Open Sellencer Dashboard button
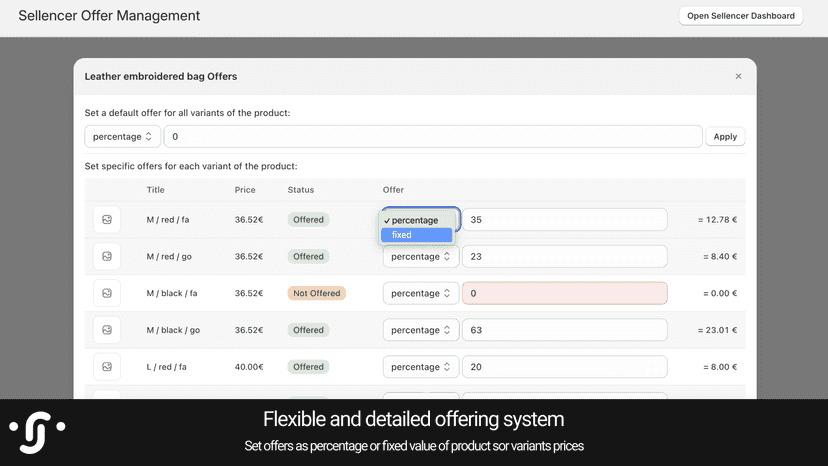The image size is (828, 466). point(740,16)
